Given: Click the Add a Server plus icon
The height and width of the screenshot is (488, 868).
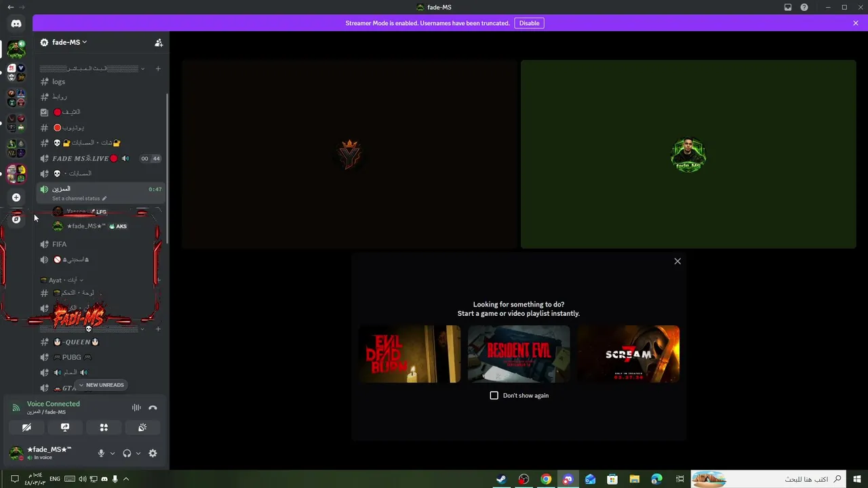Looking at the screenshot, I should [16, 197].
